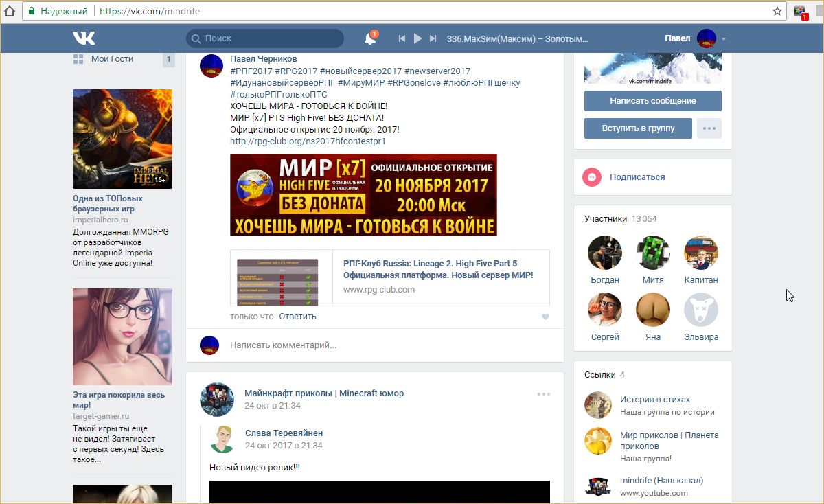Click Мои Гости sidebar icon

pos(78,59)
